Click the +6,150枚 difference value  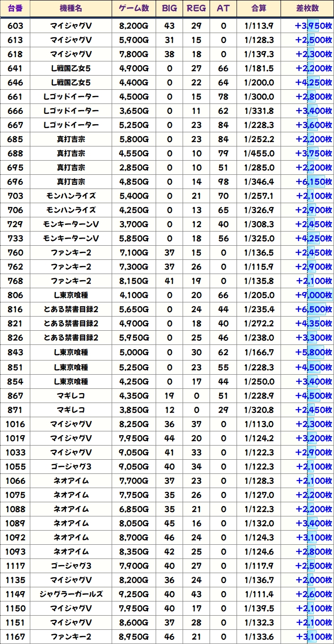(x=313, y=182)
